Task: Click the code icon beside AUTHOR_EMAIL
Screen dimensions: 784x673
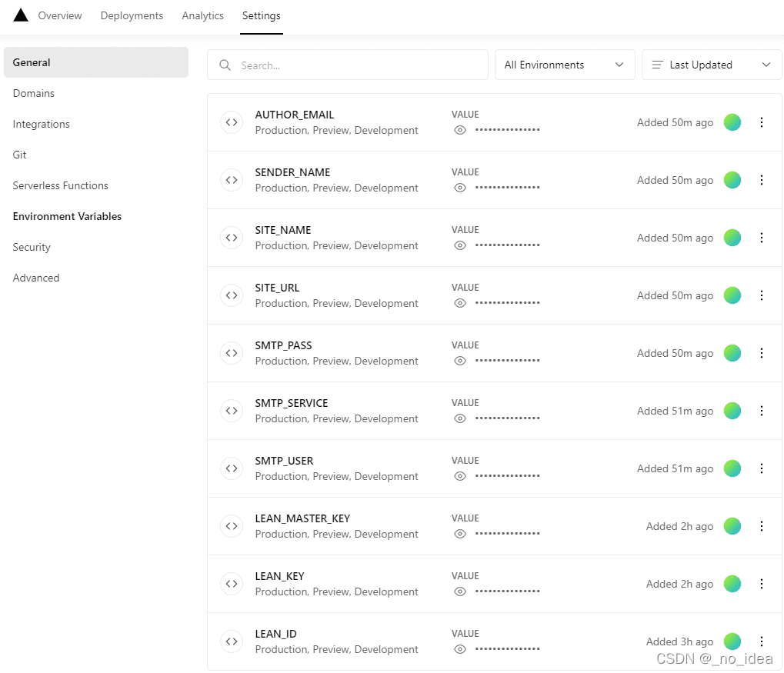Action: point(232,122)
